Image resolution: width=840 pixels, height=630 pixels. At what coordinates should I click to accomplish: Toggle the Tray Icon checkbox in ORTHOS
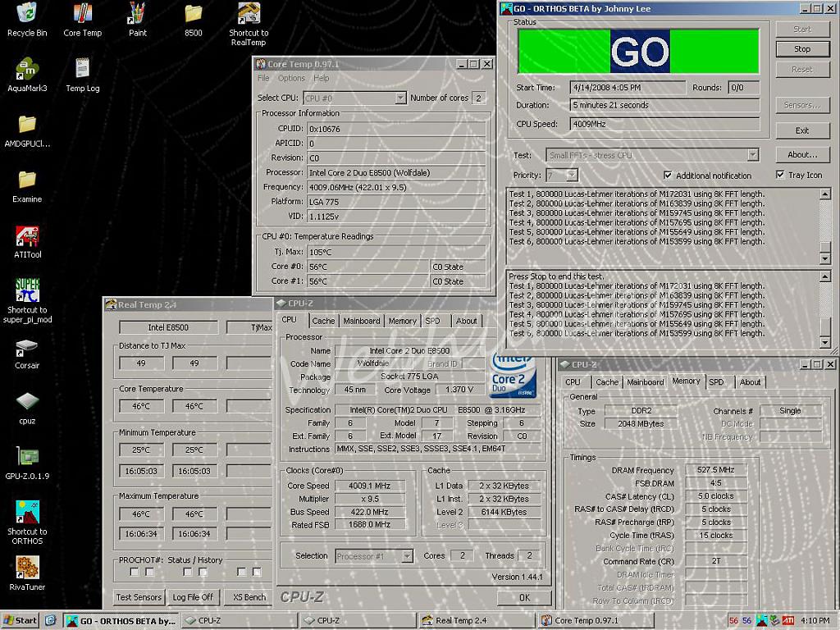pos(780,175)
